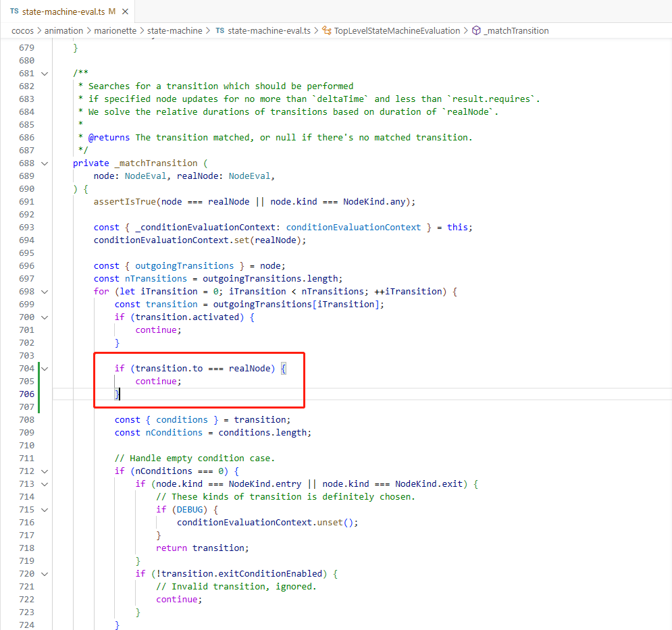This screenshot has height=630, width=672.
Task: Click nTransitions declaration on line 697
Action: [155, 279]
